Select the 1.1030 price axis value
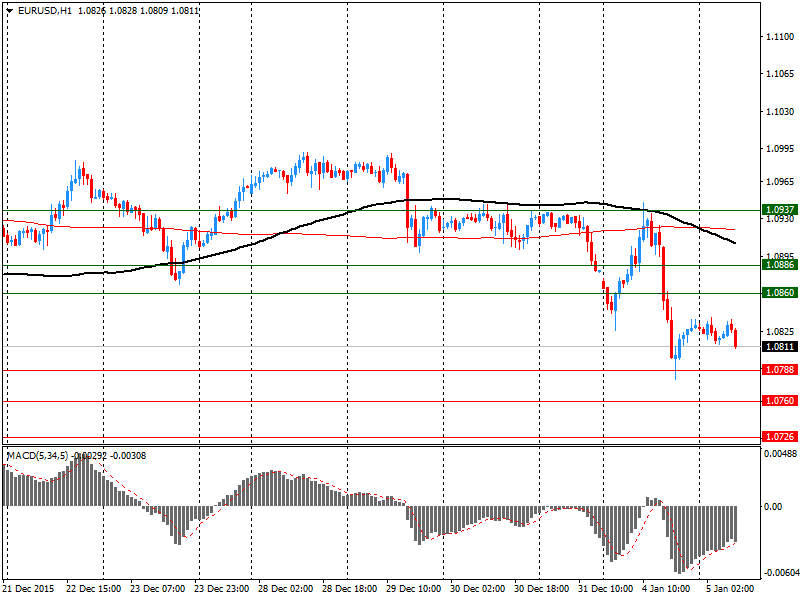800x600 pixels. click(780, 112)
